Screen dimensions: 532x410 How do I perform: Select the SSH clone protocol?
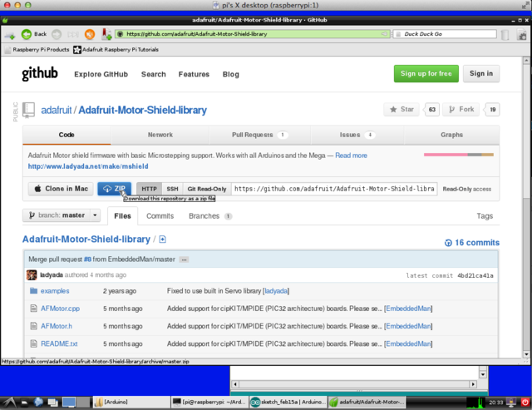coord(171,189)
